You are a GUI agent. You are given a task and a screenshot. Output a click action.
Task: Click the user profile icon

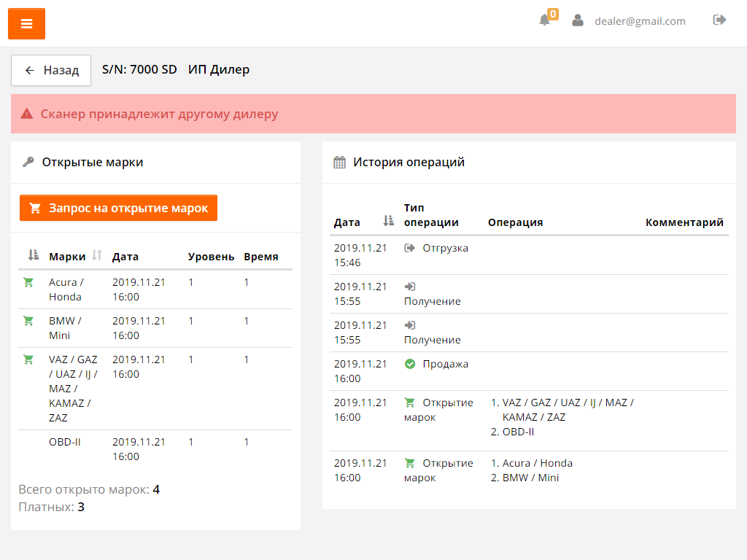click(x=578, y=20)
